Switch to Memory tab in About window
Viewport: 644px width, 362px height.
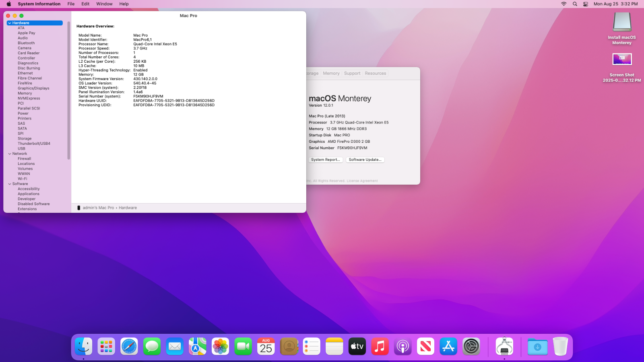coord(331,73)
